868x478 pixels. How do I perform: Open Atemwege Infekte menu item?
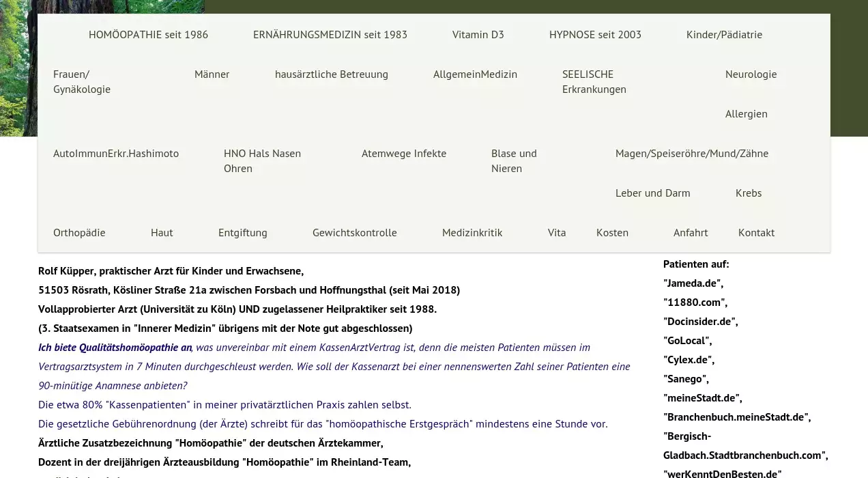coord(403,154)
